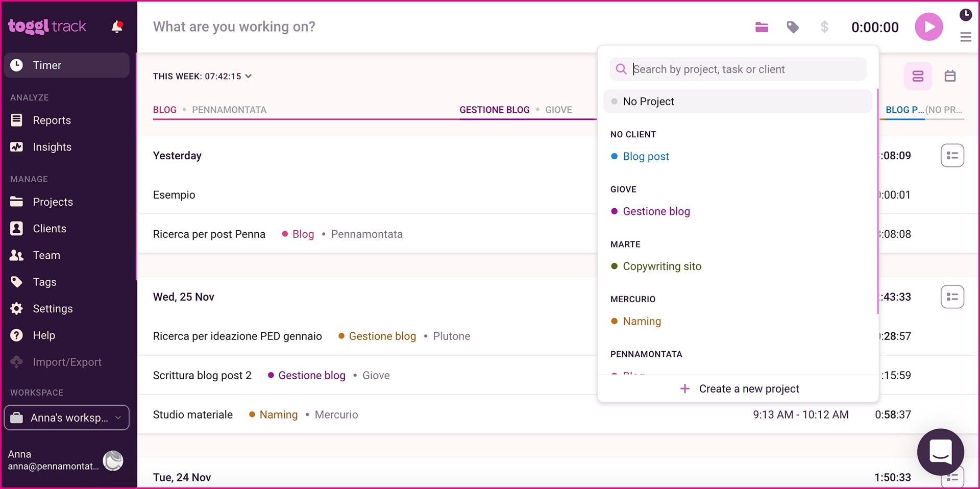Open Anna's workspace switcher dropdown
This screenshot has height=489, width=980.
66,418
